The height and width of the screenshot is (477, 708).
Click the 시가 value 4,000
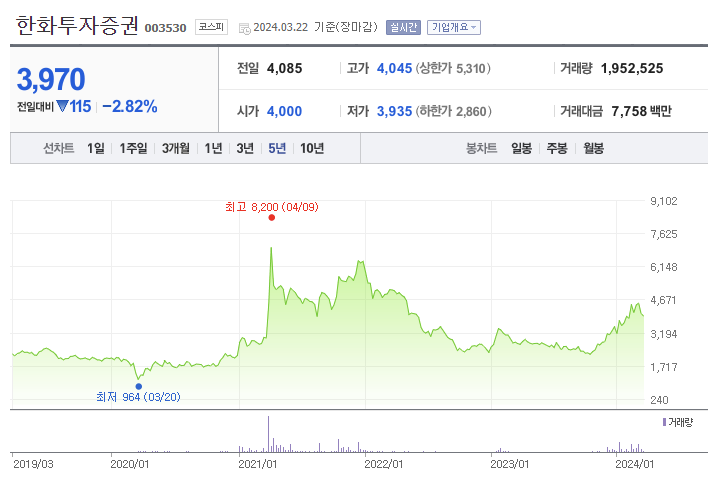pos(284,112)
